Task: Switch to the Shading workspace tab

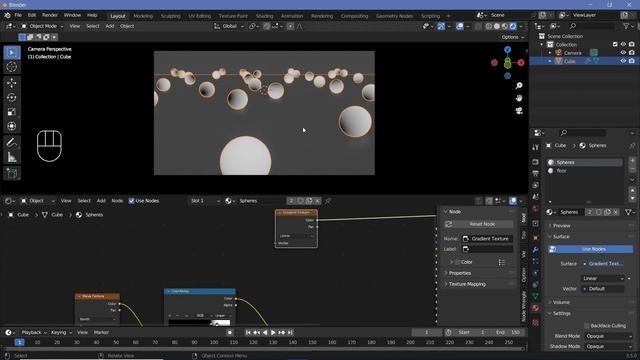Action: [264, 16]
